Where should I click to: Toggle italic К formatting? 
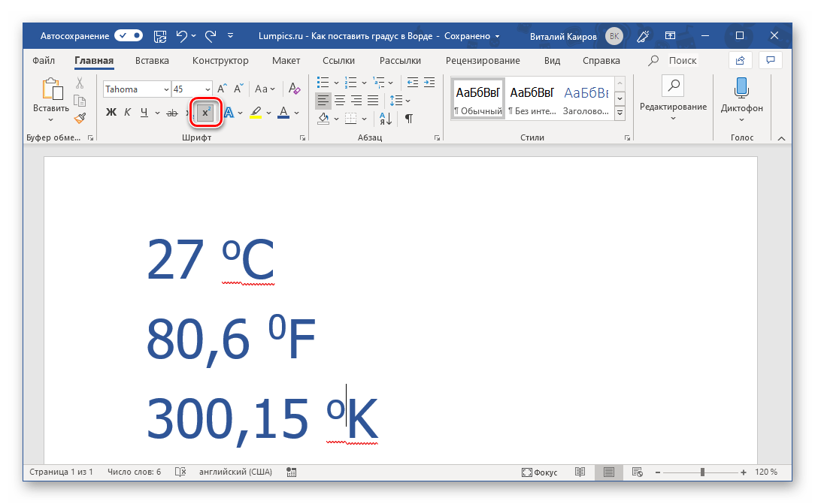click(127, 113)
